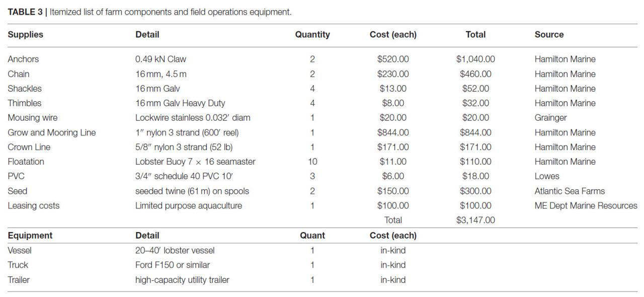Select the Equipment section header
Image resolution: width=644 pixels, height=297 pixels.
tap(30, 235)
